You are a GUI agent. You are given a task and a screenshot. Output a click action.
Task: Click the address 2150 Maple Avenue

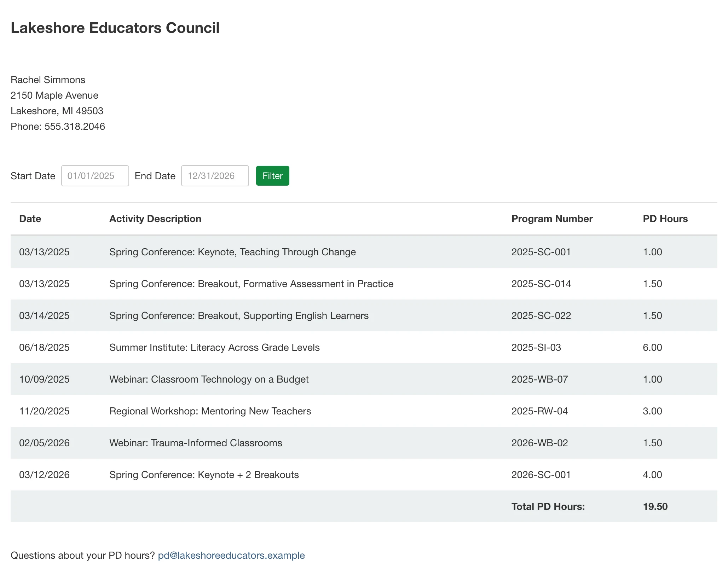coord(54,95)
